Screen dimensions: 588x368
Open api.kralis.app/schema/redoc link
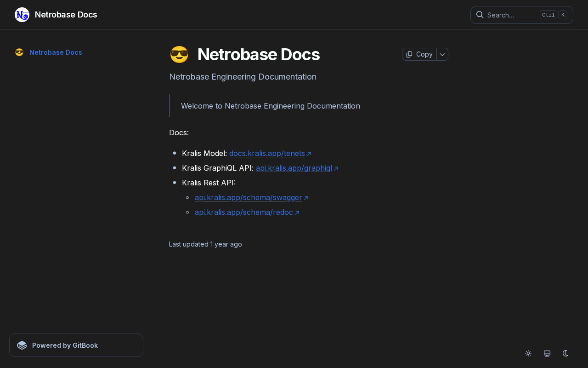tap(244, 212)
